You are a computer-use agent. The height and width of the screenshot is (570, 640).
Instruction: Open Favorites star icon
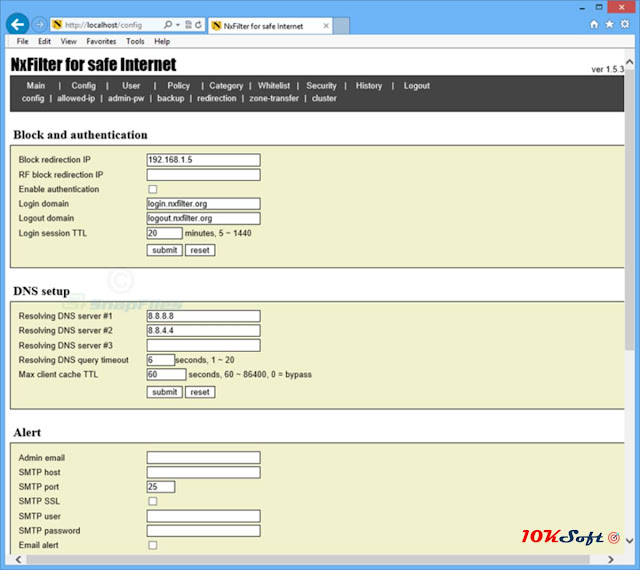pos(609,24)
